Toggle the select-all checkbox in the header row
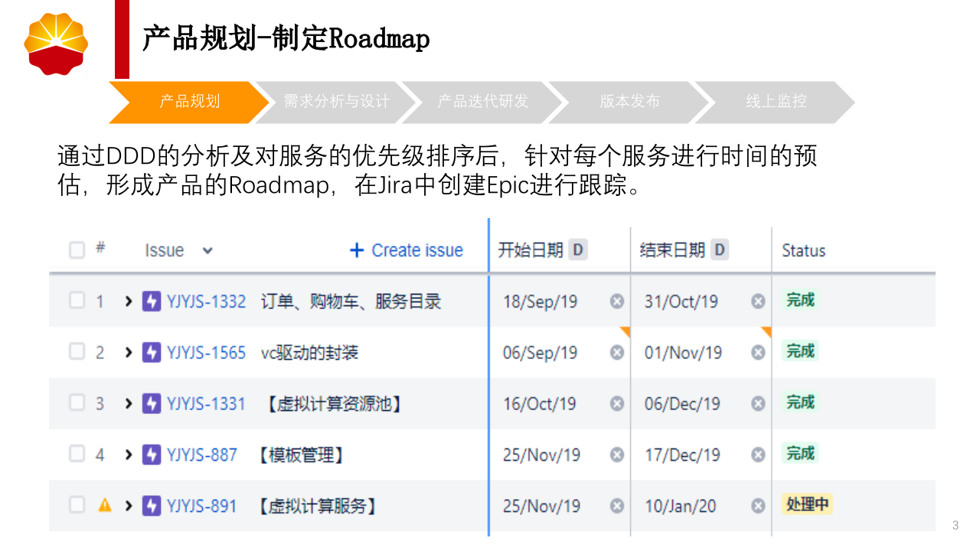Viewport: 980px width, 551px height. pyautogui.click(x=77, y=250)
